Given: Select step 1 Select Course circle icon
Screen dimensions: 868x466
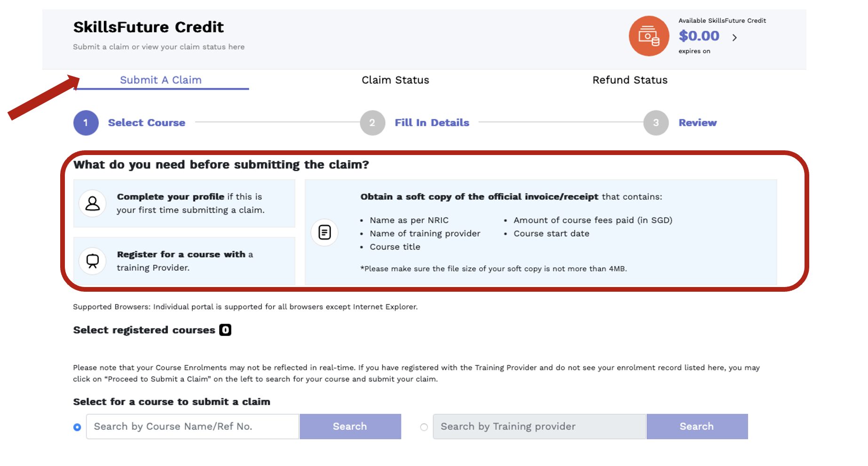Looking at the screenshot, I should (x=85, y=123).
